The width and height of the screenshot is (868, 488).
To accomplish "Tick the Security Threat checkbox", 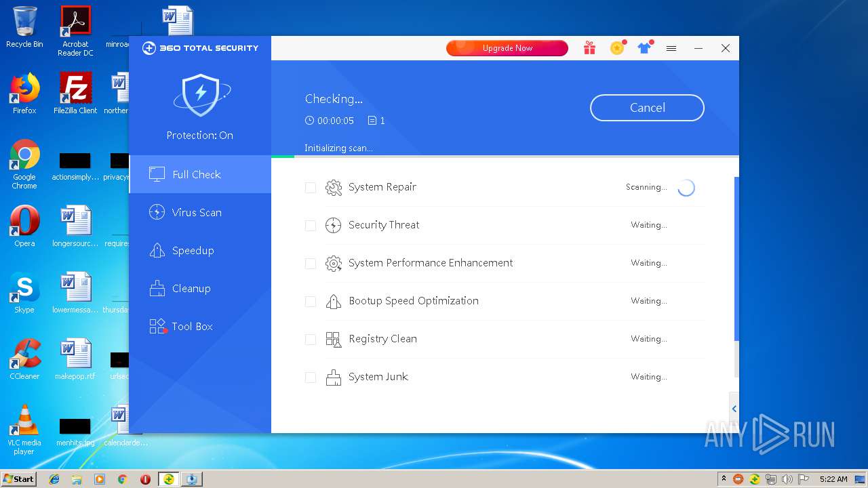I will coord(311,226).
